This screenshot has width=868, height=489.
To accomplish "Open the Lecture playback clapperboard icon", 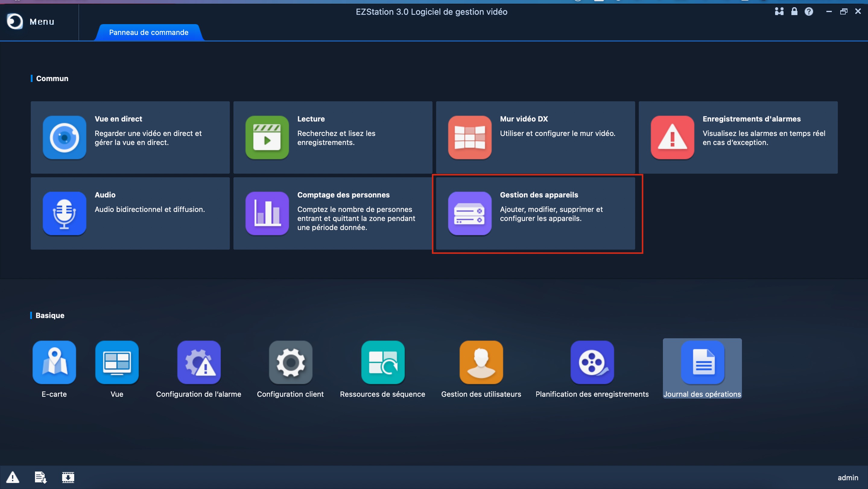I will pos(267,137).
